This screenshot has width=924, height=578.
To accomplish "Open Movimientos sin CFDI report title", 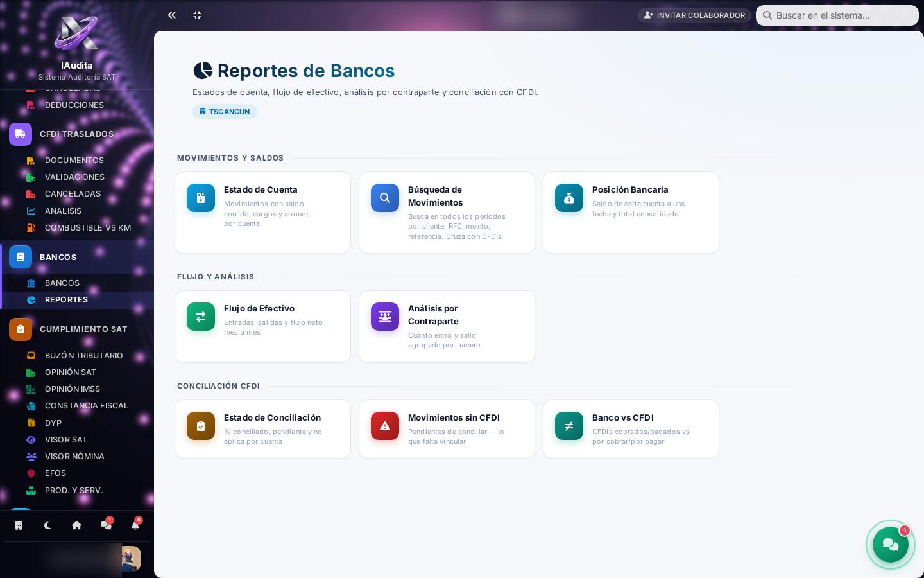I will tap(454, 417).
